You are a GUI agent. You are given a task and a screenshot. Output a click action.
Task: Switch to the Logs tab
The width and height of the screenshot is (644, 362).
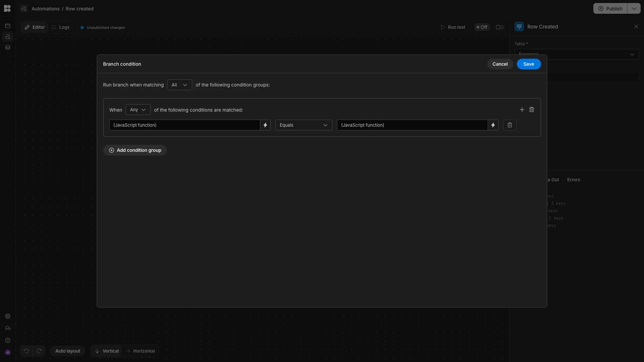[61, 27]
